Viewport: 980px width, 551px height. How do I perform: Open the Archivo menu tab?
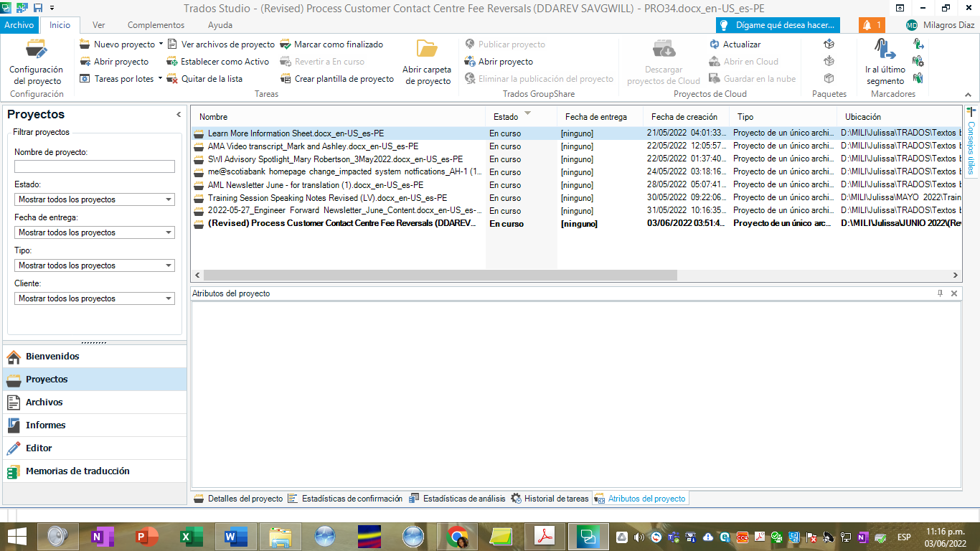coord(19,25)
